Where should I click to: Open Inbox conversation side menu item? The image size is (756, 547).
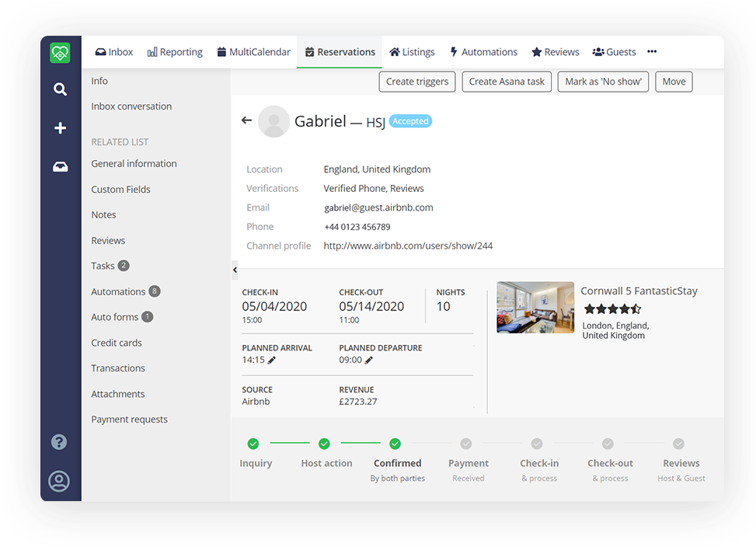[x=131, y=106]
